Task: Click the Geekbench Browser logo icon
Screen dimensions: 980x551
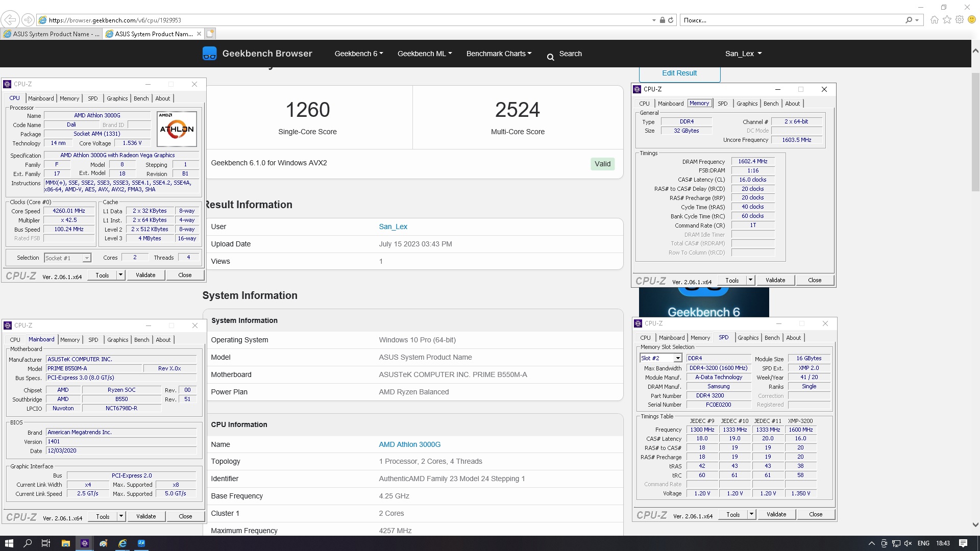Action: [x=209, y=53]
